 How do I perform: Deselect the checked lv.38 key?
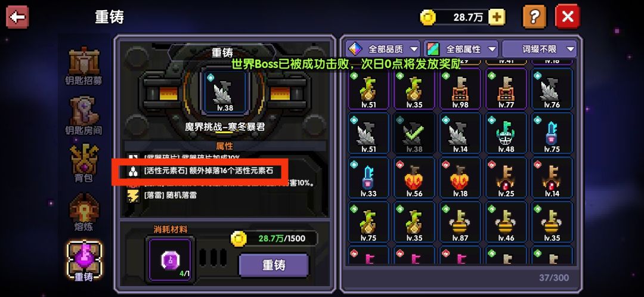pos(414,134)
